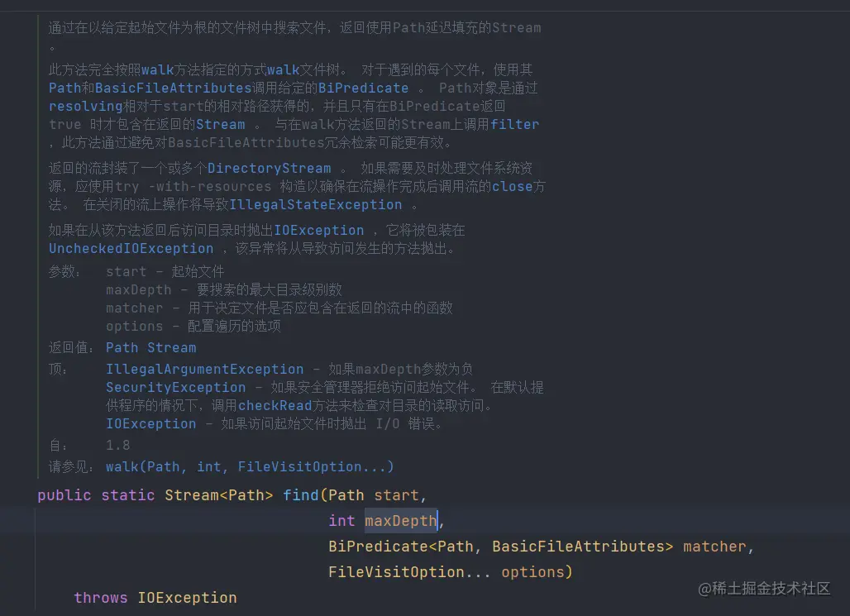The height and width of the screenshot is (616, 850).
Task: Click try -with-resources text in the doc
Action: coord(193,187)
